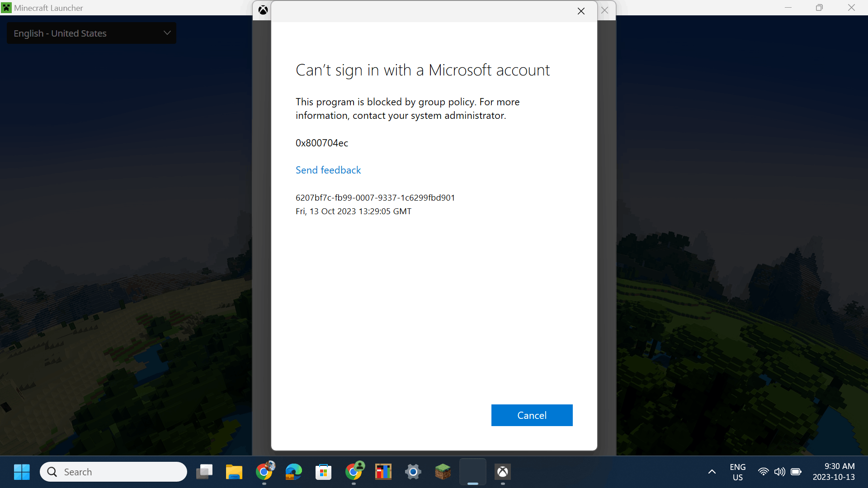Open Task View from the taskbar

coord(204,472)
